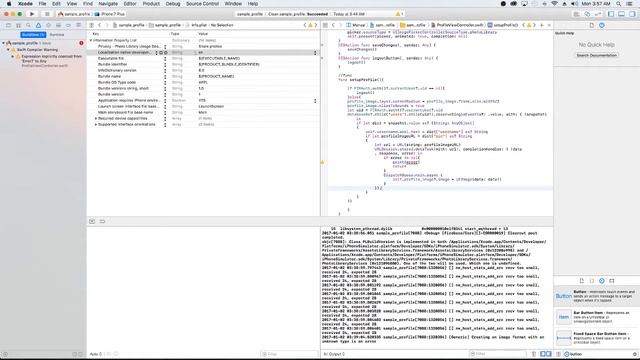Viewport: 640px width, 360px height.
Task: Switch to the Buildtime issues filter
Action: [33, 35]
